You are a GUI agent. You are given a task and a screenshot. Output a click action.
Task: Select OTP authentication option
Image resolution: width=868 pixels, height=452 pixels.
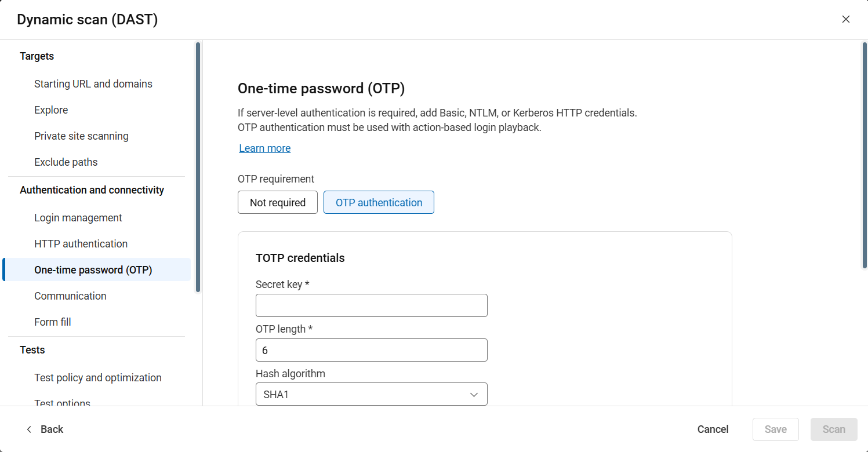pos(379,203)
